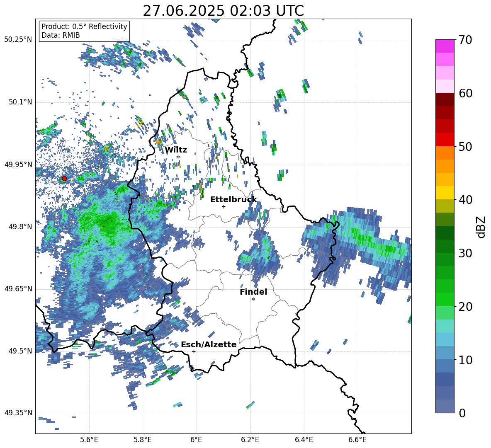Viewport: 491px width, 448px height.
Task: Click the 20 tick label on colorbar
Action: click(x=465, y=307)
